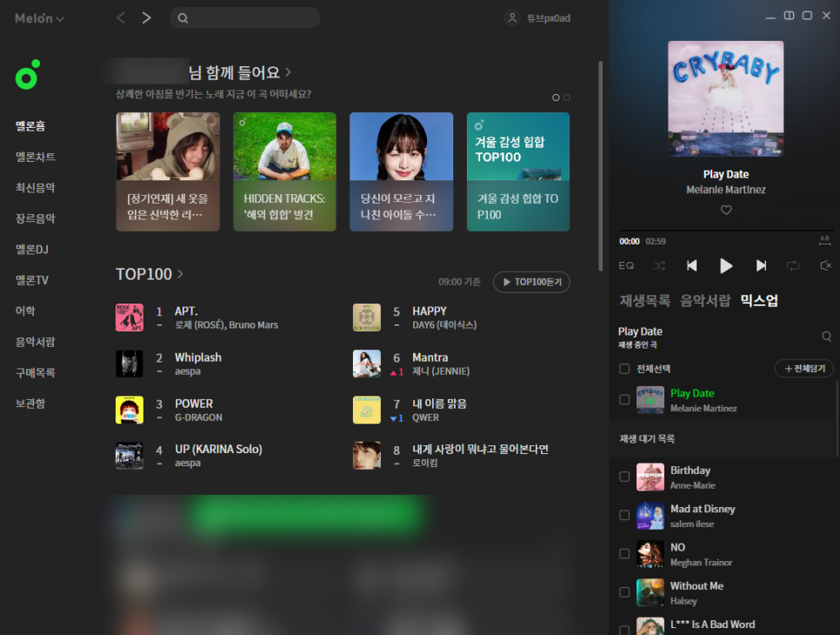Image resolution: width=840 pixels, height=635 pixels.
Task: Play the current song
Action: point(726,266)
